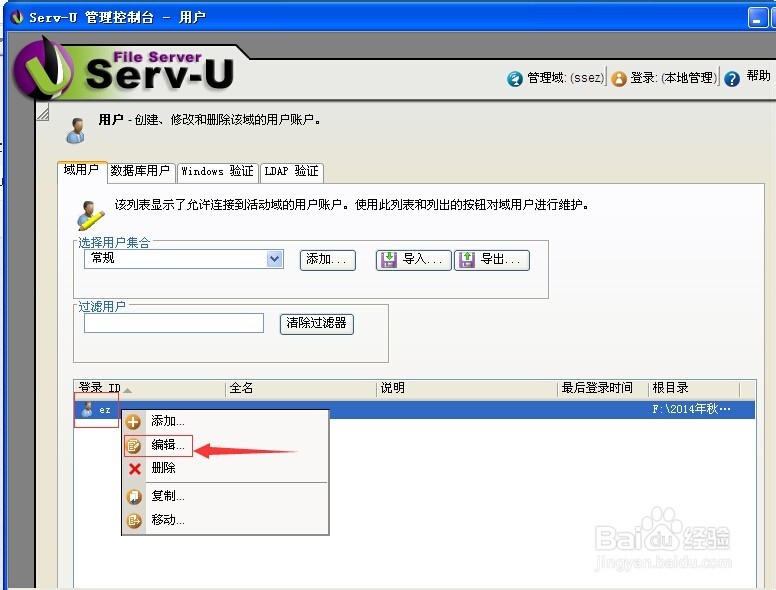This screenshot has height=590, width=776.
Task: Click the ez user row icon
Action: (87, 409)
